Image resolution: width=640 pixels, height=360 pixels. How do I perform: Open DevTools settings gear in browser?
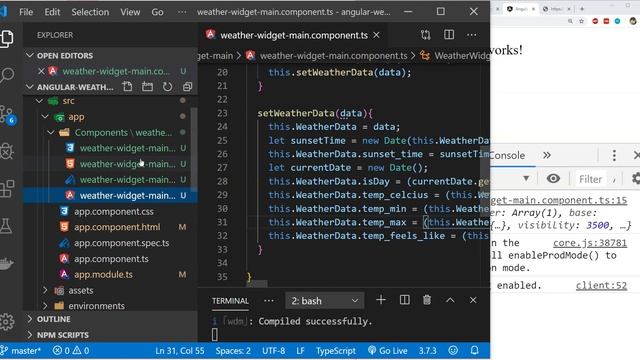coord(636,178)
